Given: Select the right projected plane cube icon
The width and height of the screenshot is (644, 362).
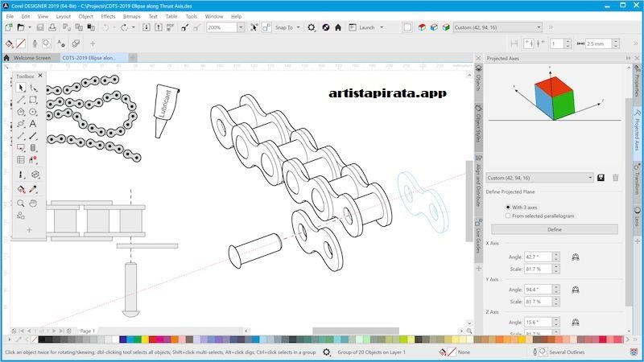Looking at the screenshot, I should pos(446,27).
